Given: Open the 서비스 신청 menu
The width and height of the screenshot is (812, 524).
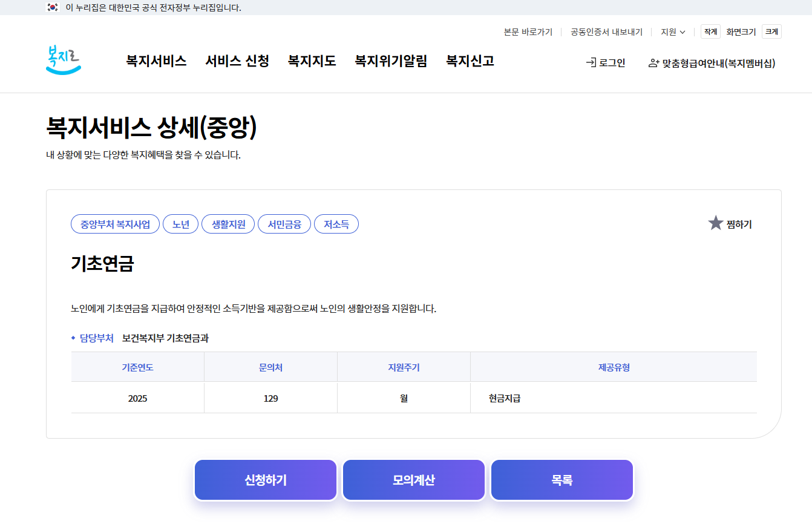Looking at the screenshot, I should (237, 61).
